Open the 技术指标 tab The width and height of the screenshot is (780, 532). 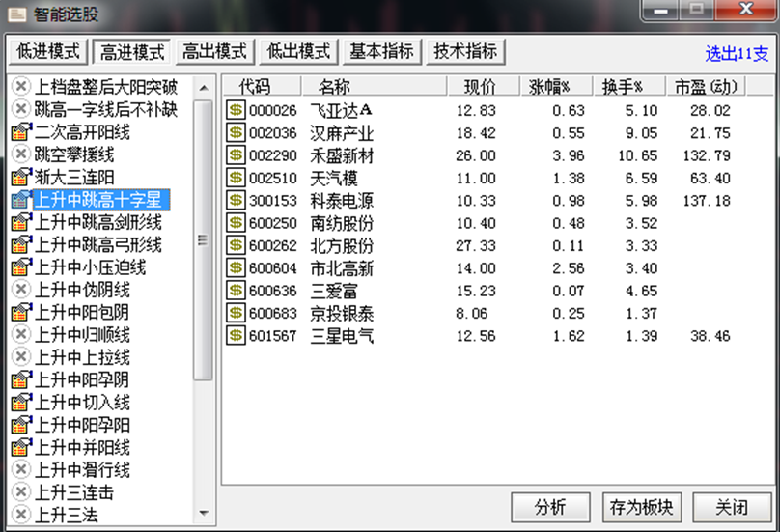pyautogui.click(x=465, y=52)
